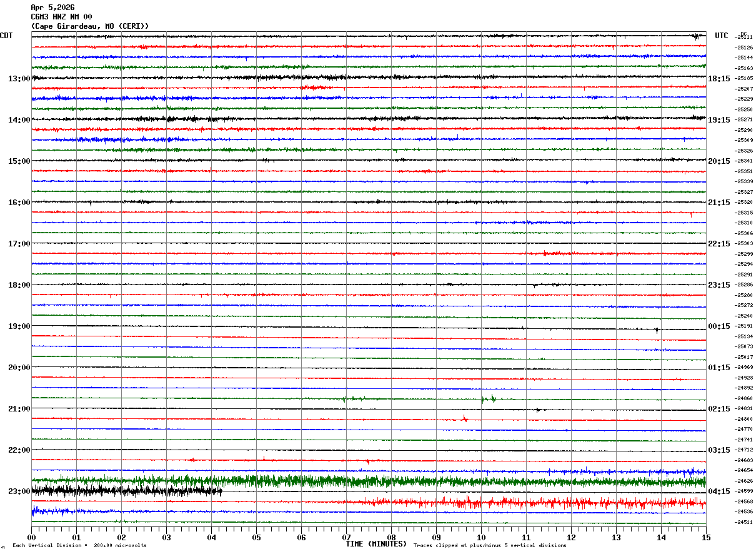Click the 16:00 CDT time label
This screenshot has width=756, height=554.
(19, 203)
